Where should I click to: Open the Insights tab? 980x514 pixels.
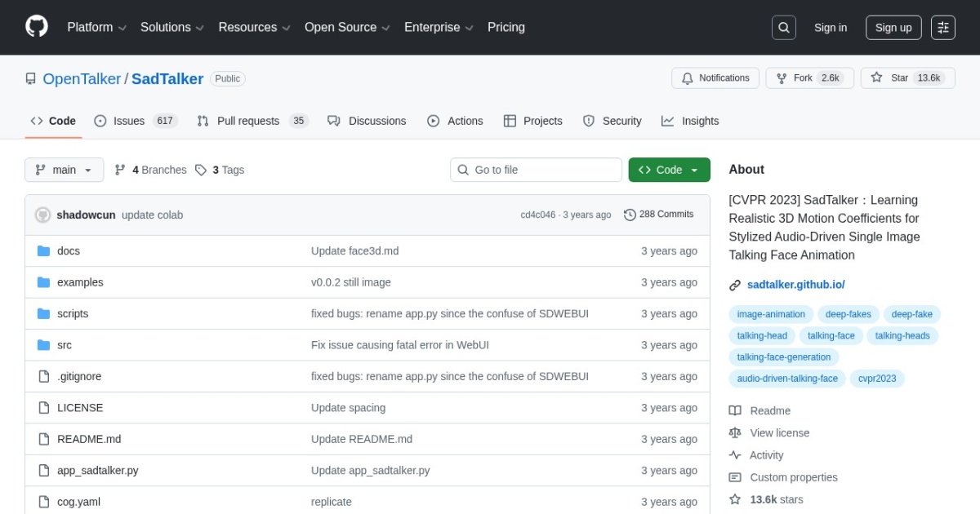click(690, 121)
